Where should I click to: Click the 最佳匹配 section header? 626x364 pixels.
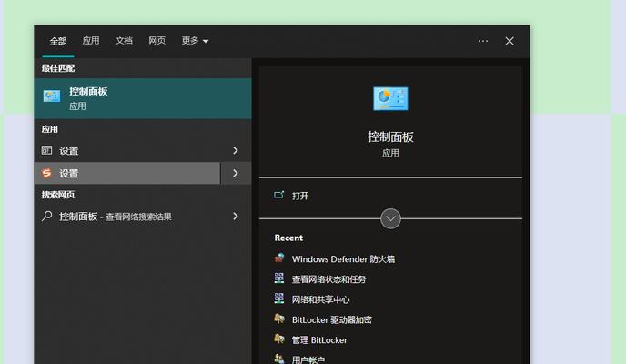click(x=58, y=68)
